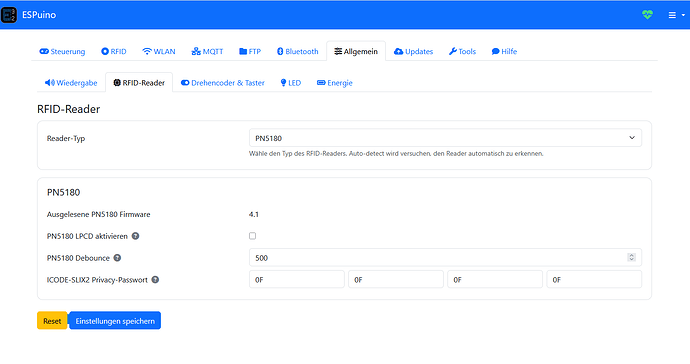Click help icon next to PN5180 Debounce

coord(117,258)
